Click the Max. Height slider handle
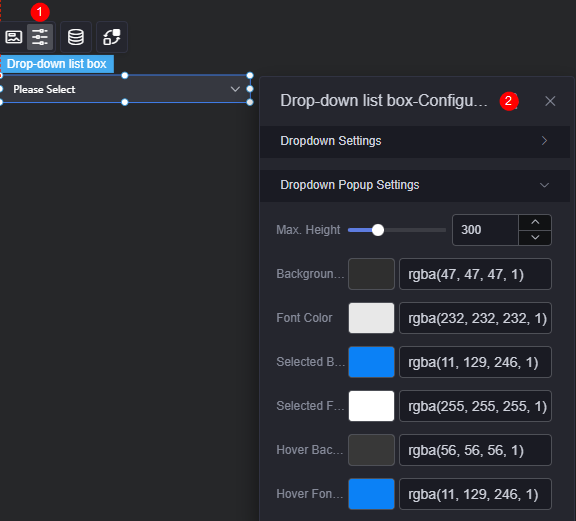 378,230
